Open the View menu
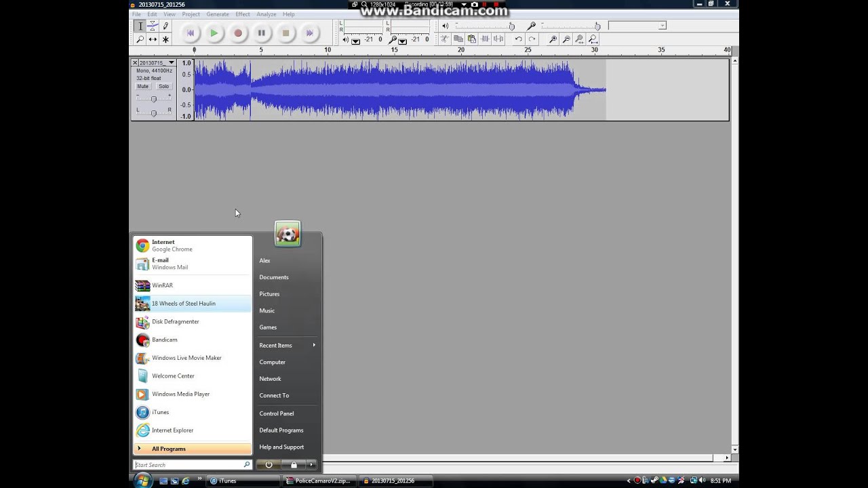The image size is (868, 488). (169, 14)
